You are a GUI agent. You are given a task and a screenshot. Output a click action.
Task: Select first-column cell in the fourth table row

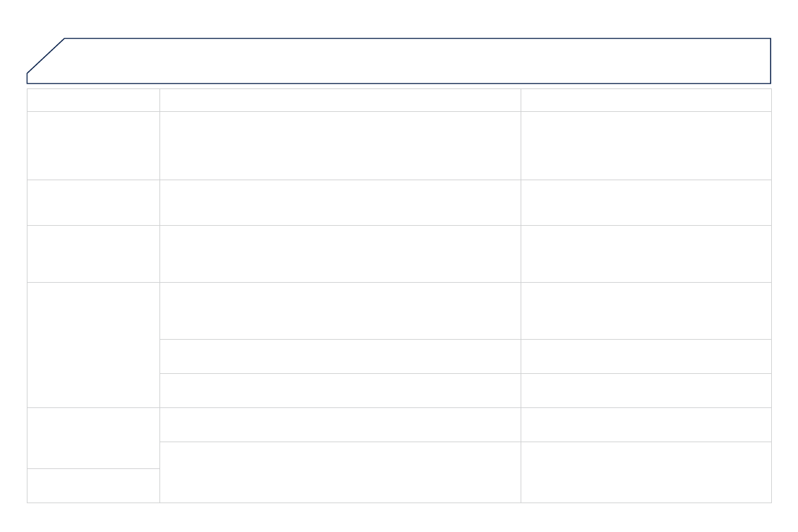[x=93, y=253]
